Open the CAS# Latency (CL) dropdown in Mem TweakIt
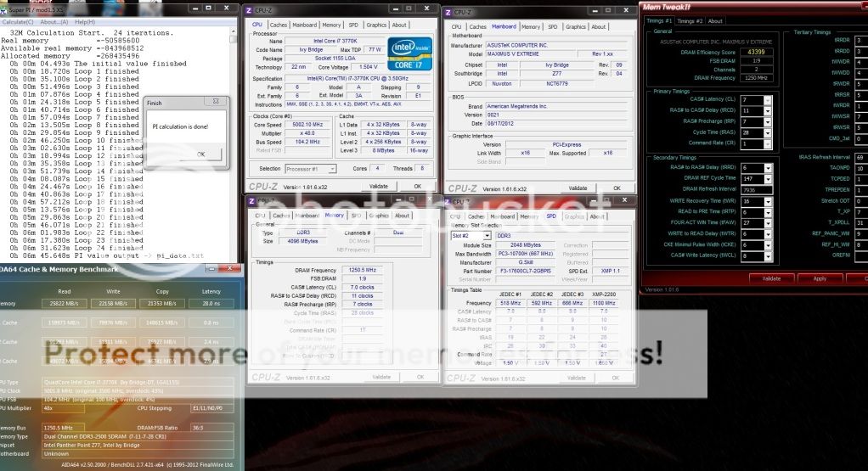 pos(769,99)
